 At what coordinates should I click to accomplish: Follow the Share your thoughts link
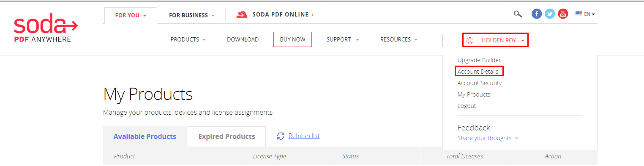(488, 138)
